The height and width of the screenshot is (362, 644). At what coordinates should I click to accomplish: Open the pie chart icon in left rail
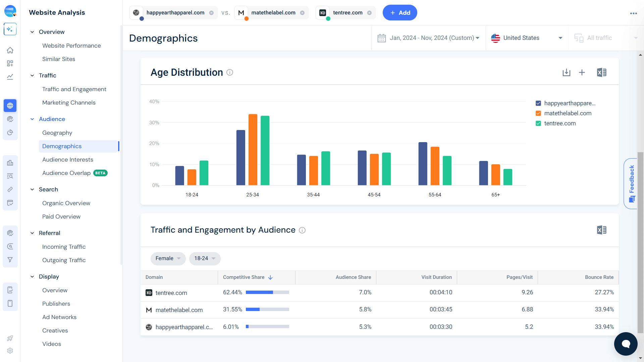pos(10,132)
